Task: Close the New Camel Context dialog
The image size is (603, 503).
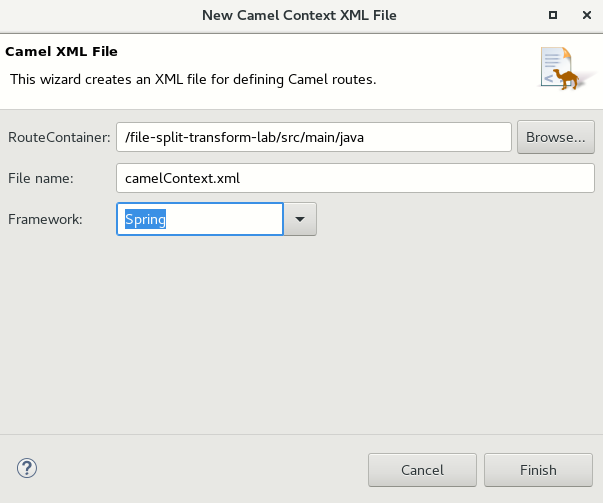Action: [x=584, y=15]
